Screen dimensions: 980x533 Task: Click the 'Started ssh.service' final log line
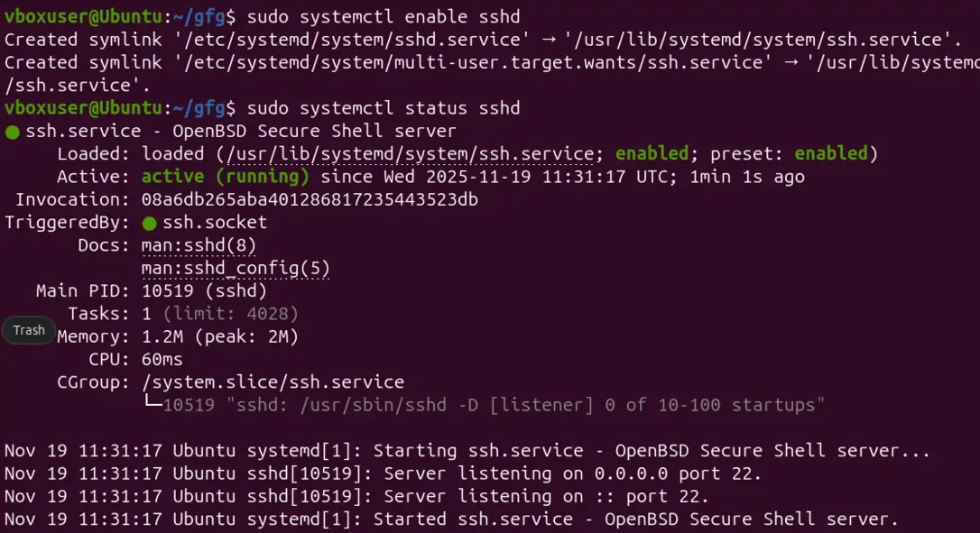(451, 519)
